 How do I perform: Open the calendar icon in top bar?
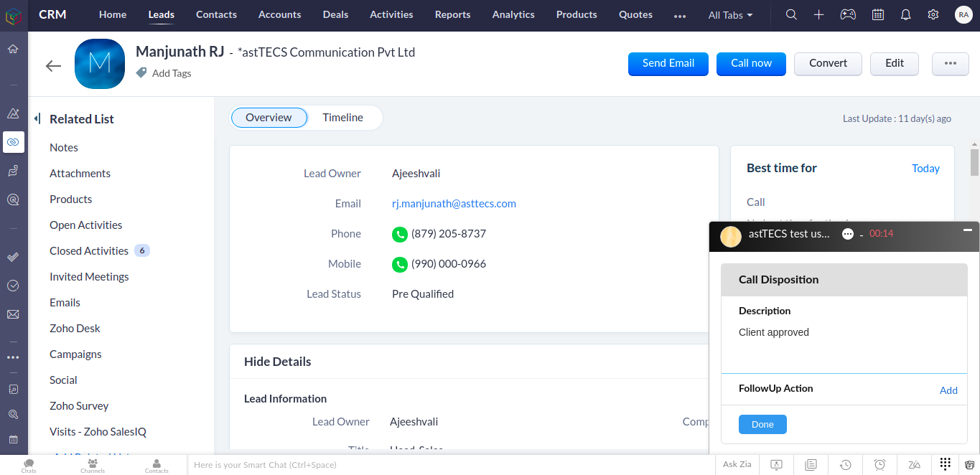click(877, 14)
